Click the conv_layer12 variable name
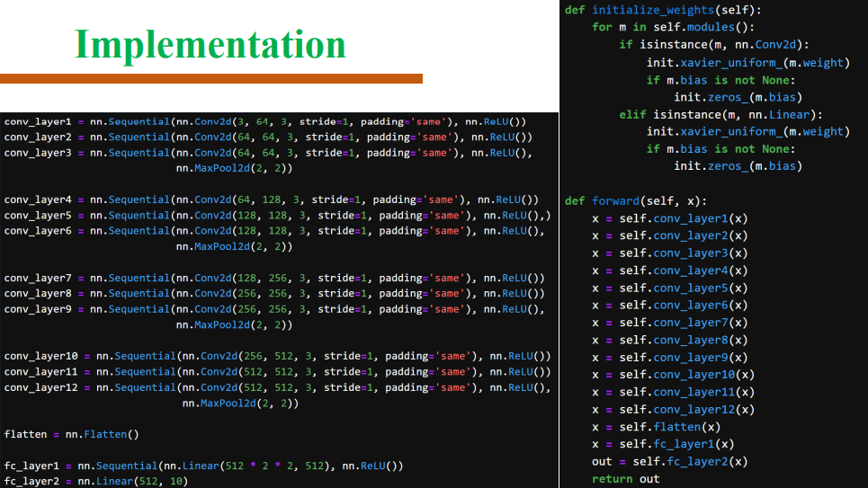The height and width of the screenshot is (488, 868). tap(41, 387)
